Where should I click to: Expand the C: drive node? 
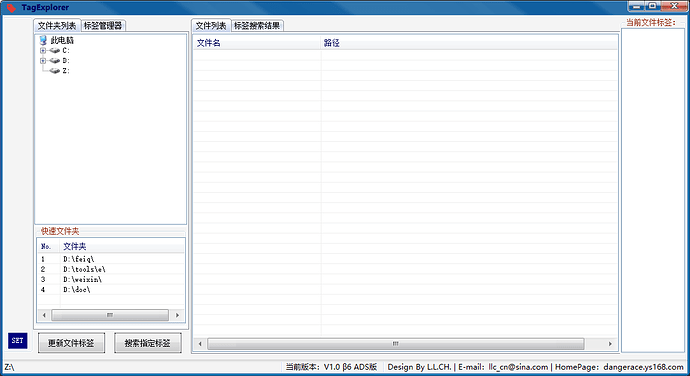coord(43,51)
